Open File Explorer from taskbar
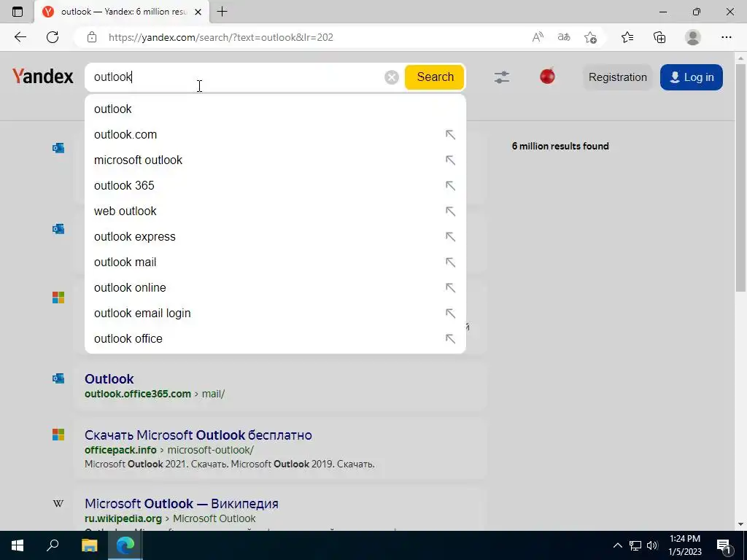The width and height of the screenshot is (747, 560). click(x=89, y=545)
